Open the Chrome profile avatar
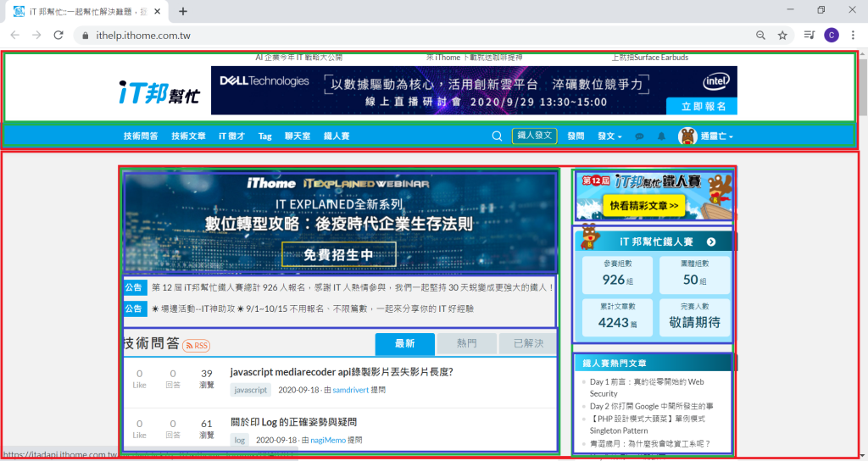 click(x=832, y=36)
